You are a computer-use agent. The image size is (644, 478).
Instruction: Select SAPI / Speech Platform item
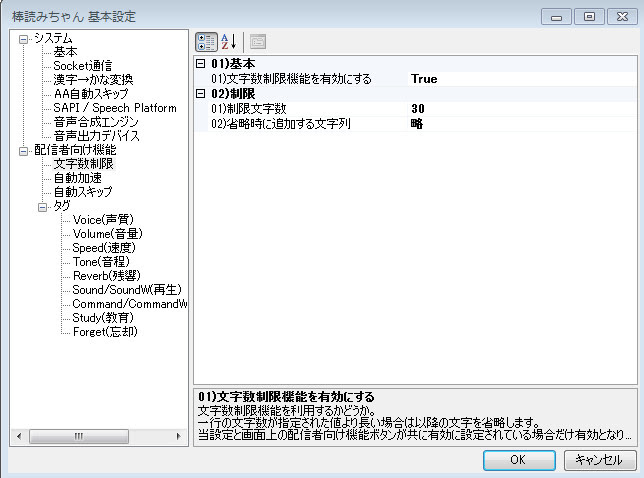click(x=115, y=108)
